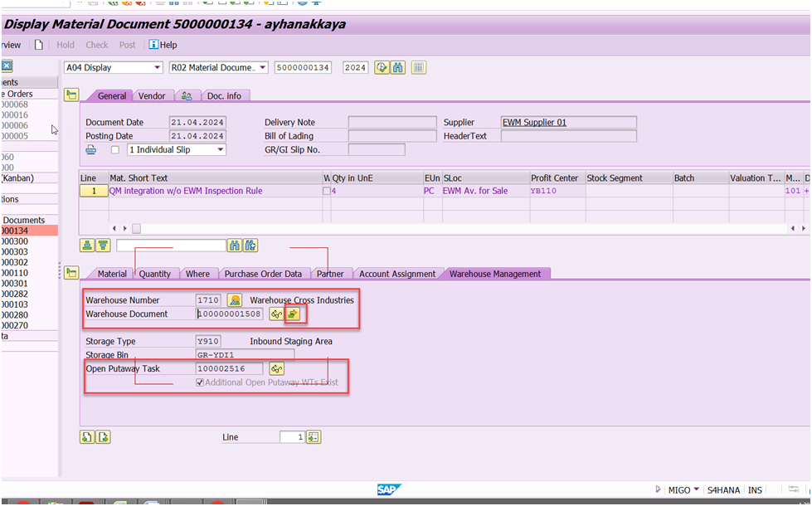Click the yellow arrow icon next to Warehouse Document
812x506 pixels.
(294, 314)
